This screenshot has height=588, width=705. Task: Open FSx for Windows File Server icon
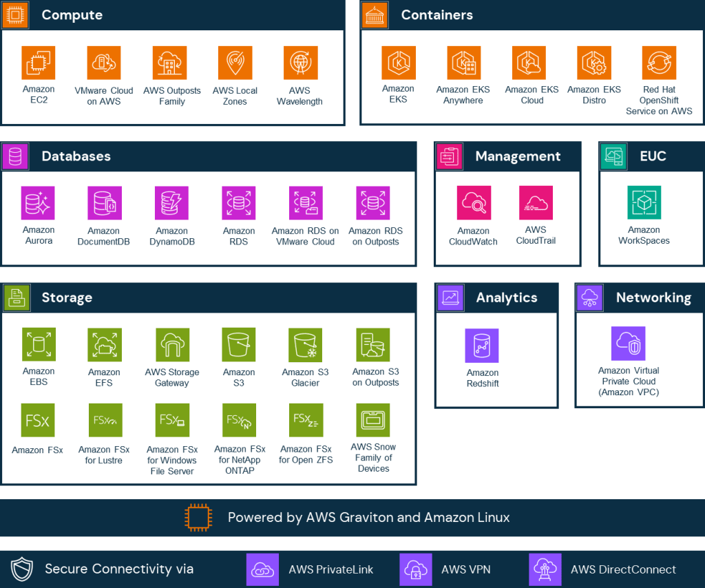(x=172, y=420)
